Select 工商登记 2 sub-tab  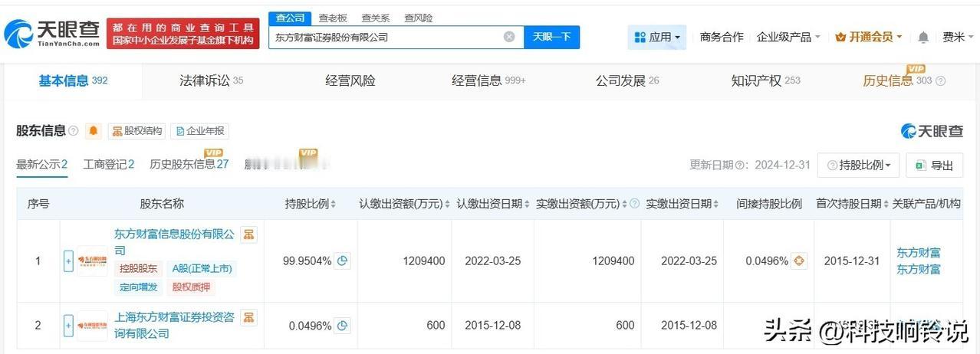pyautogui.click(x=109, y=164)
